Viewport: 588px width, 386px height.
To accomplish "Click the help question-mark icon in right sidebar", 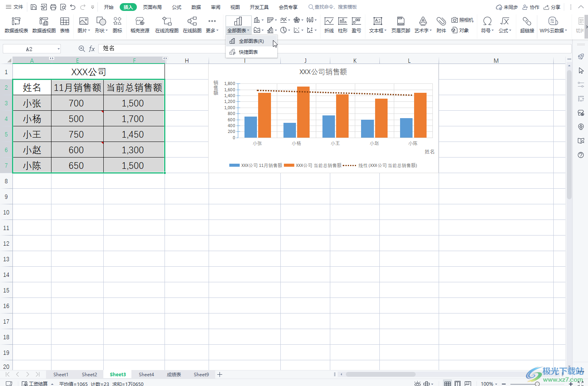I will (581, 155).
